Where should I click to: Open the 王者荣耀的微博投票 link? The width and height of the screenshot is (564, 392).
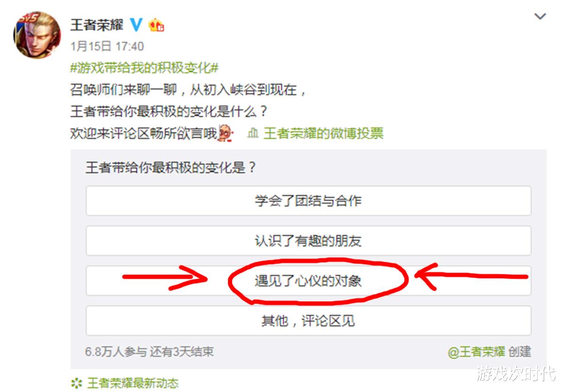pos(323,133)
